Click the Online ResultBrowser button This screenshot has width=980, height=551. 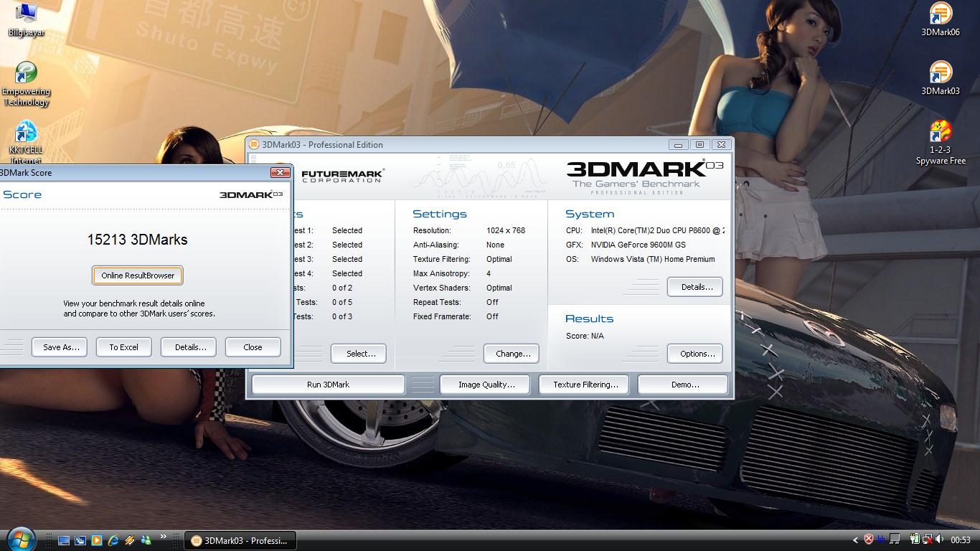[138, 275]
